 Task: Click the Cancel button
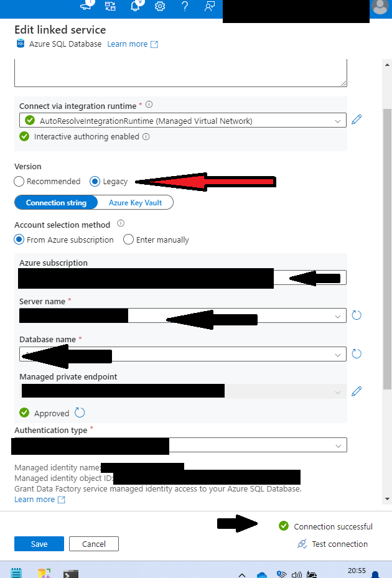click(94, 544)
